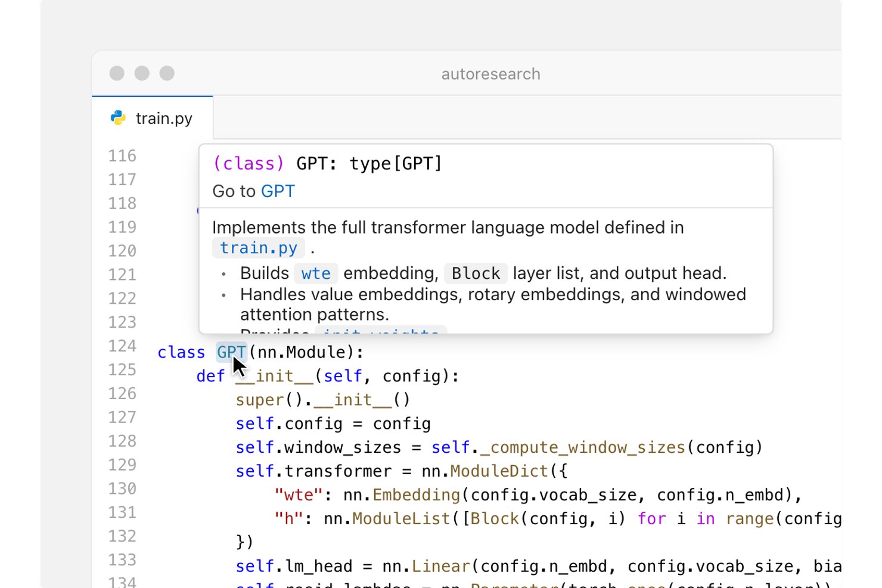Click line number 126 in the gutter
Screen dimensions: 882x588
[x=122, y=394]
